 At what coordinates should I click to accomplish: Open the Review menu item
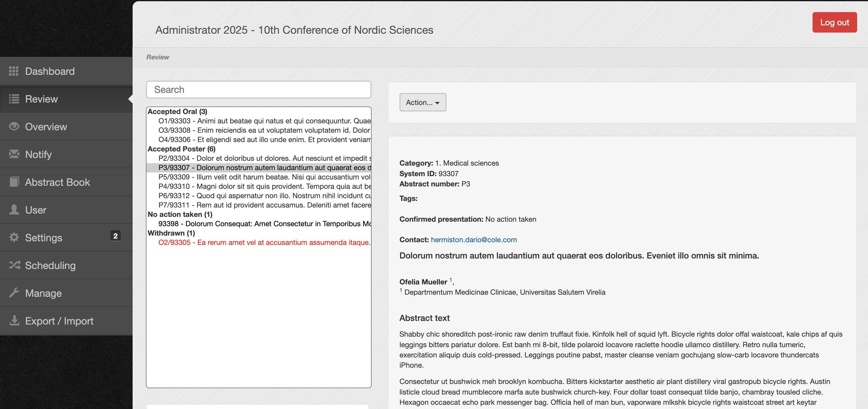[42, 99]
